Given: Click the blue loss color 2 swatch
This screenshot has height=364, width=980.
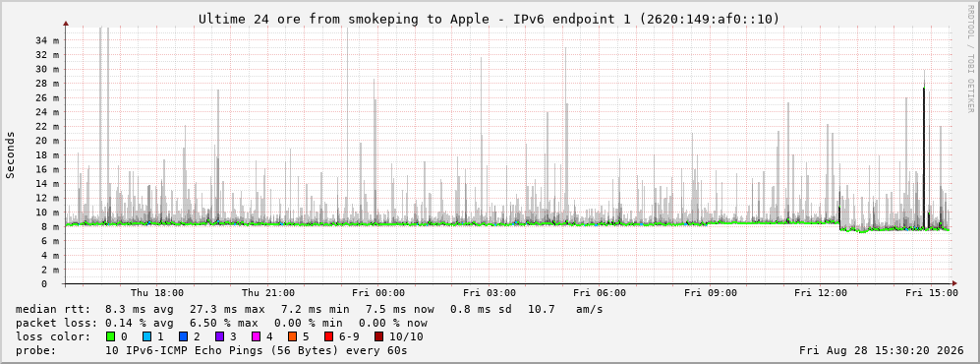Looking at the screenshot, I should pyautogui.click(x=183, y=336).
